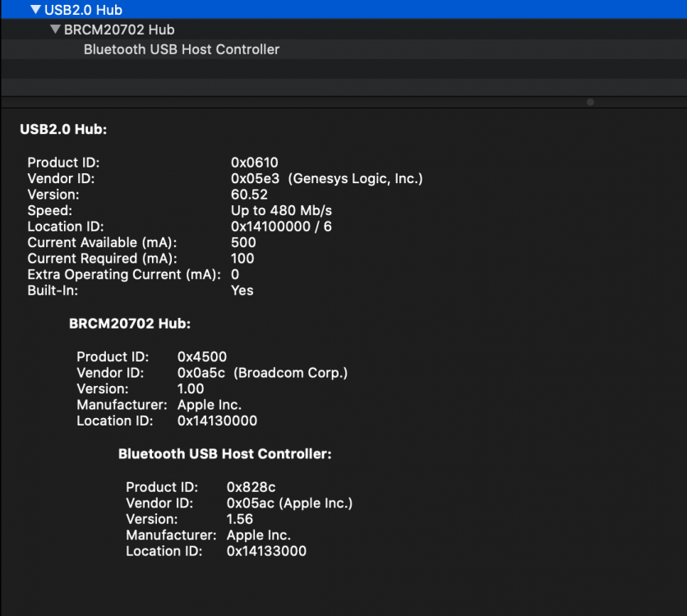Screen dimensions: 687x616
Task: Select Bluetooth USB Host Controller tree row
Action: 344,49
